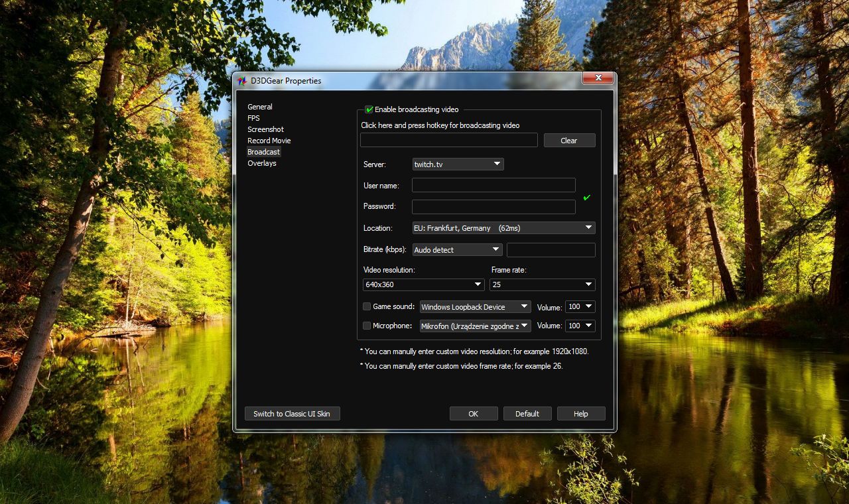Enable the Game sound checkbox
Screen dimensions: 849x504
(x=367, y=306)
